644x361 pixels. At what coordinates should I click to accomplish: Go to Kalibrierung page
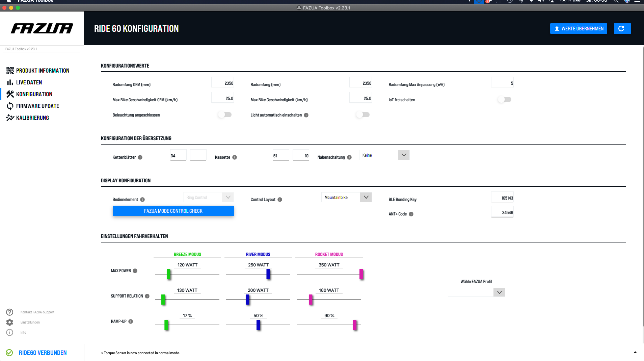pyautogui.click(x=32, y=118)
